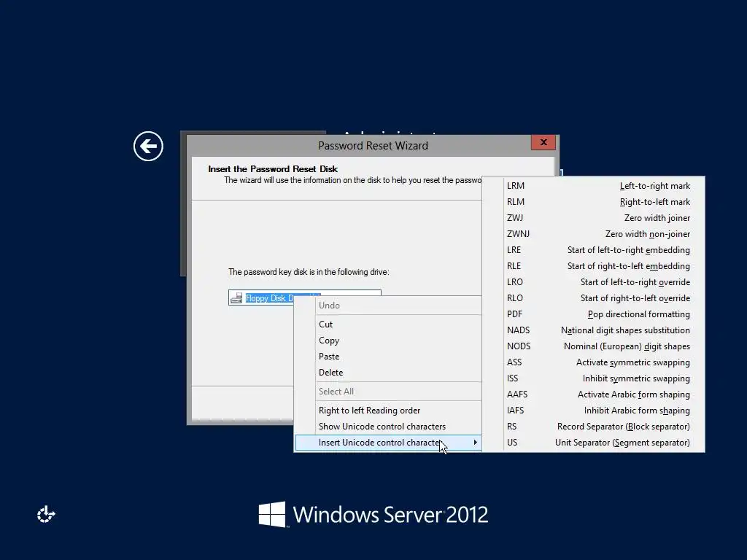Select AAFS Activate Arabic form shaping
Viewport: 747px width, 560px height.
[x=594, y=394]
